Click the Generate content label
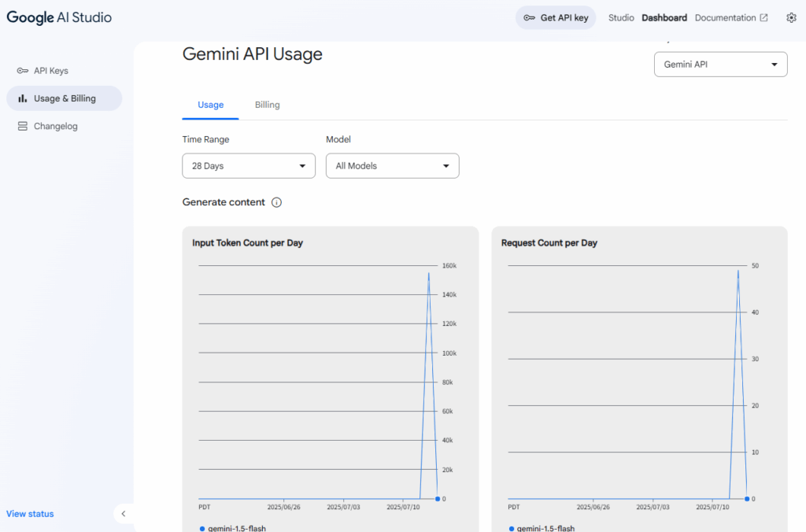Viewport: 806px width, 532px height. [224, 202]
